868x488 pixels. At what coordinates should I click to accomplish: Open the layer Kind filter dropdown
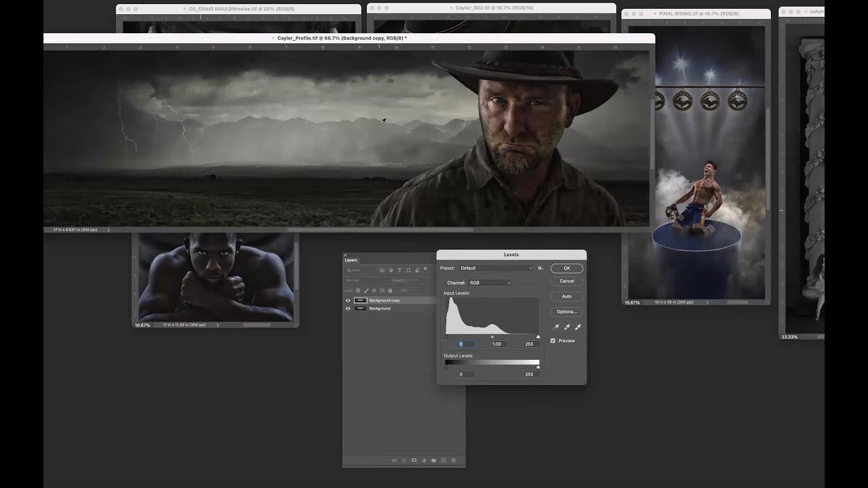click(x=360, y=270)
